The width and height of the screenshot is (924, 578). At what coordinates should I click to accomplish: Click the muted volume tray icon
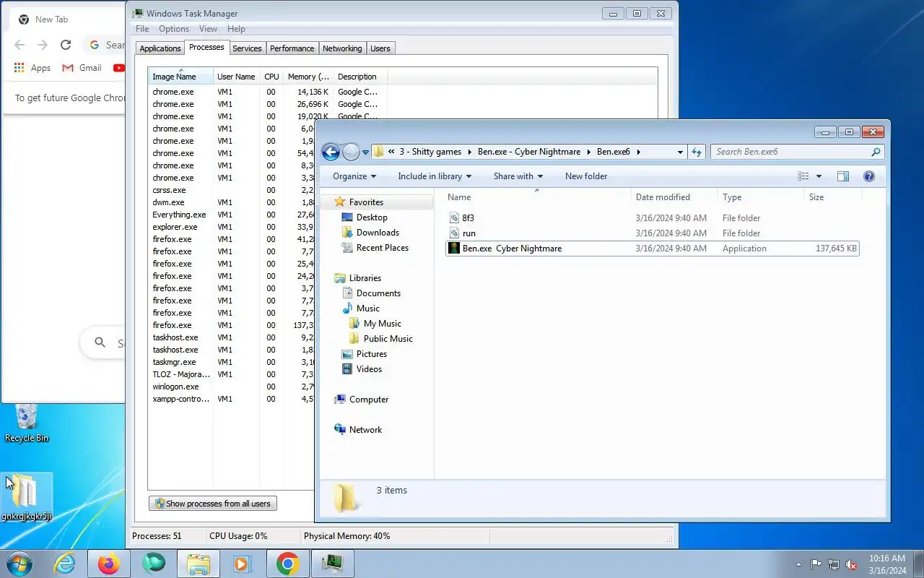point(852,564)
